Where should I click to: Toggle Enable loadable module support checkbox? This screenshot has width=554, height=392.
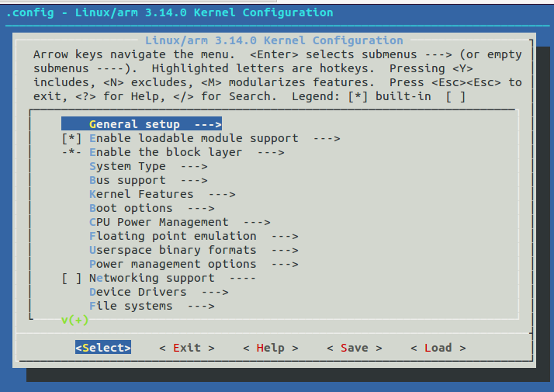point(71,138)
